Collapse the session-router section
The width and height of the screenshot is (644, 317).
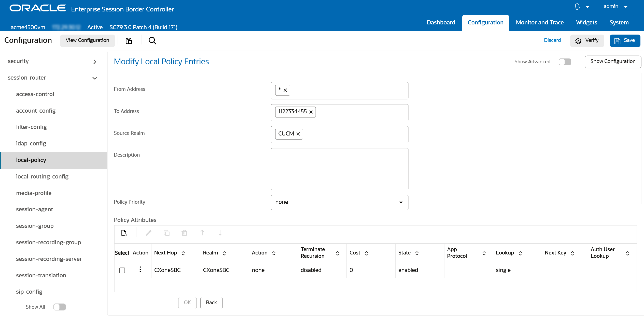95,78
